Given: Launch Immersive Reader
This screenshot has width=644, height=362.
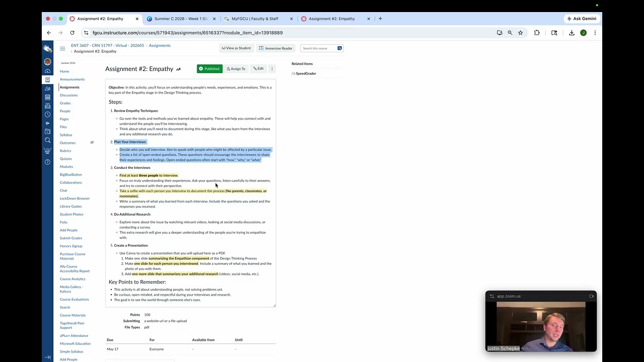Looking at the screenshot, I should pos(276,48).
